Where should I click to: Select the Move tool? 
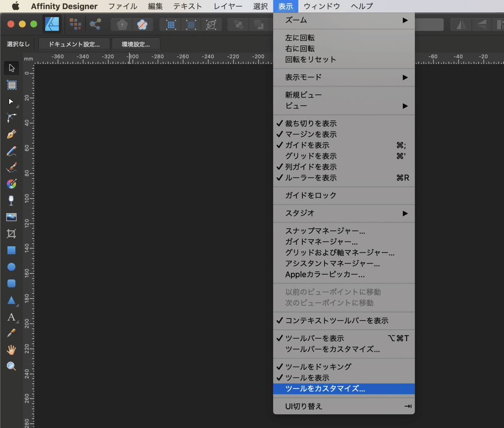(11, 68)
